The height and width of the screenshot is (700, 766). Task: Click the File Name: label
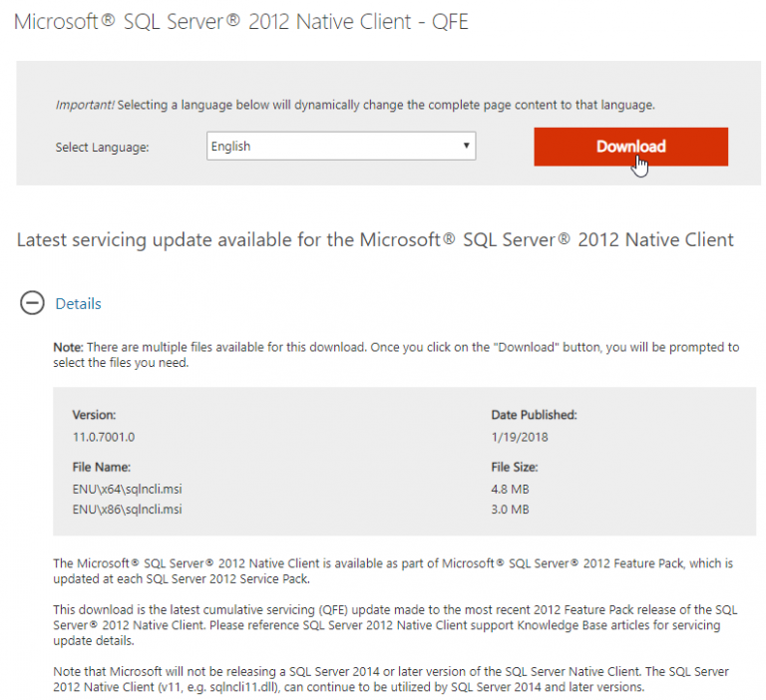pos(102,467)
